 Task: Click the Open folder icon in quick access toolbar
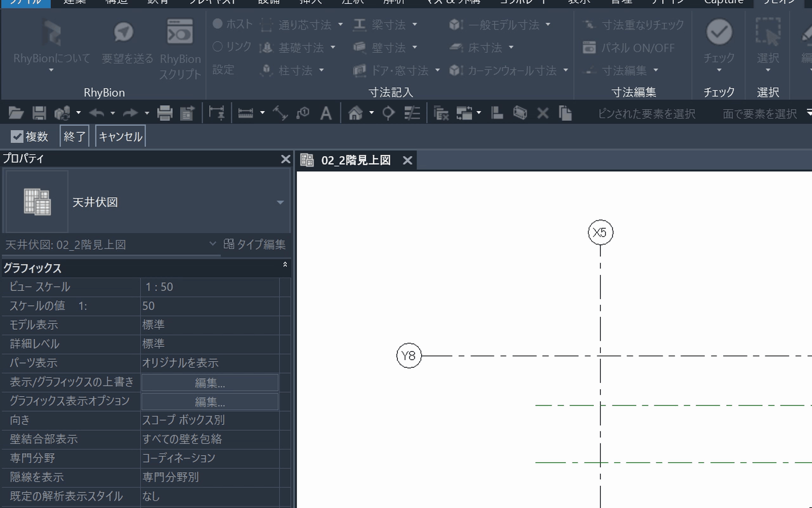click(x=16, y=113)
